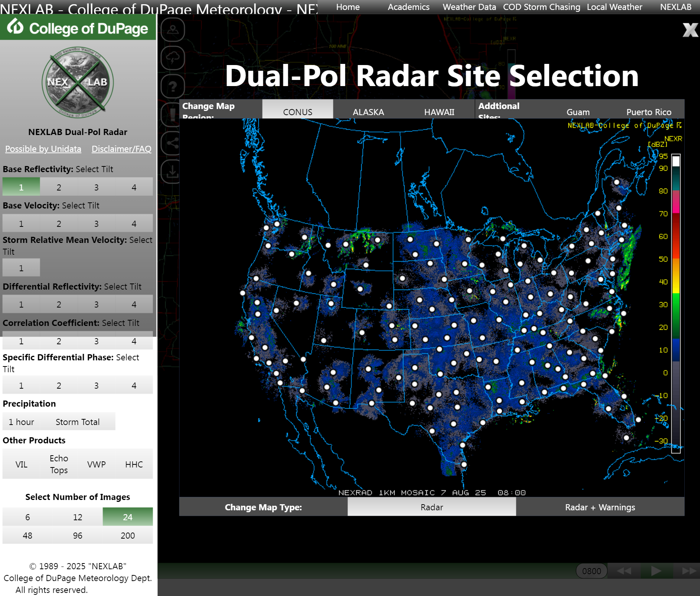Open the VIL product
Viewport: 700px width, 596px height.
tap(21, 464)
